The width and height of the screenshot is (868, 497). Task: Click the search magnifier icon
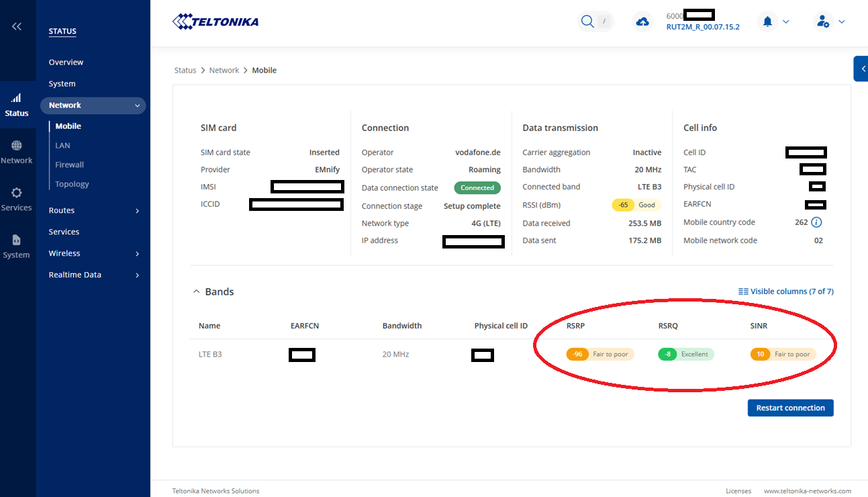click(587, 22)
